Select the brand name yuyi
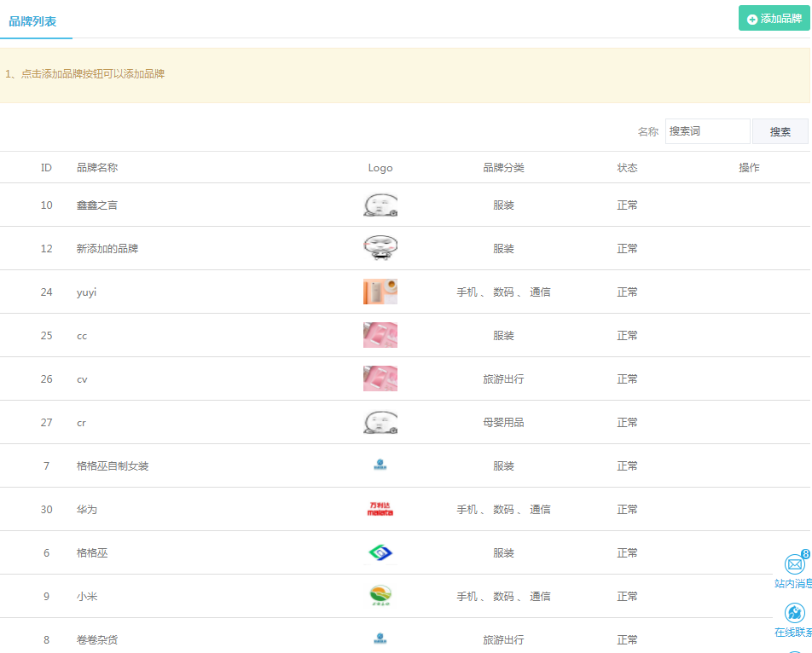The height and width of the screenshot is (653, 812). coord(86,292)
